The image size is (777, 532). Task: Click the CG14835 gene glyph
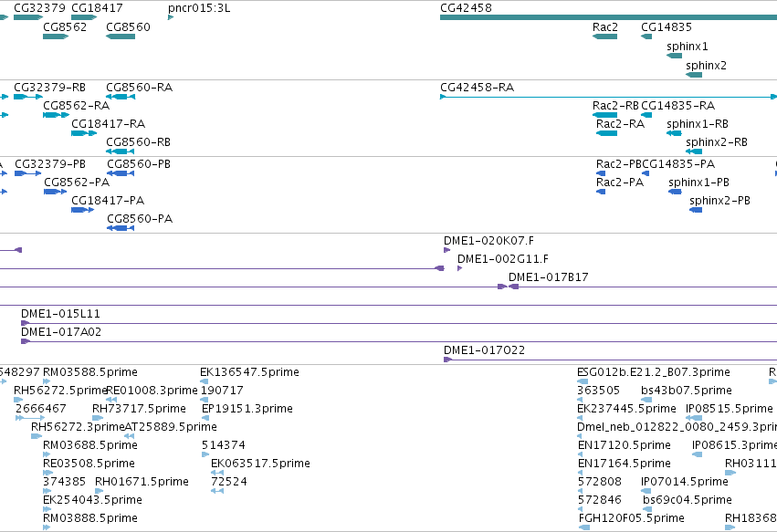646,37
